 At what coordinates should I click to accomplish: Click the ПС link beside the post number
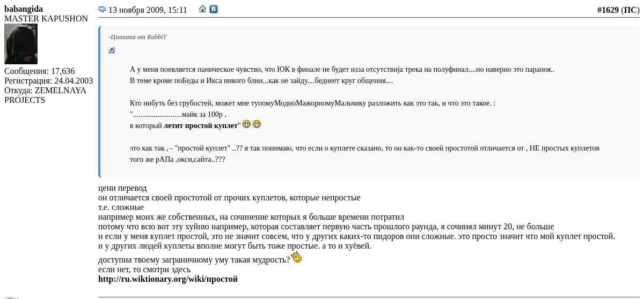click(x=630, y=10)
